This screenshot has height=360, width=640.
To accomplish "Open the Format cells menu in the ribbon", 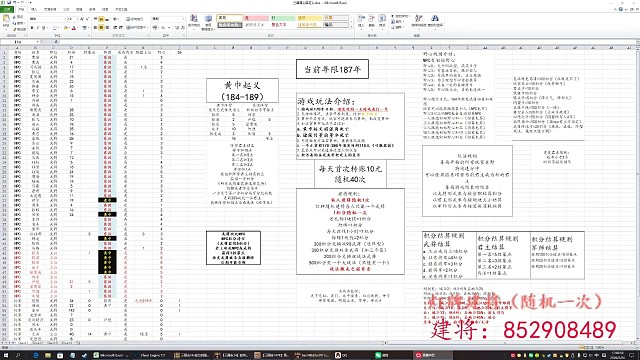I will point(382,21).
